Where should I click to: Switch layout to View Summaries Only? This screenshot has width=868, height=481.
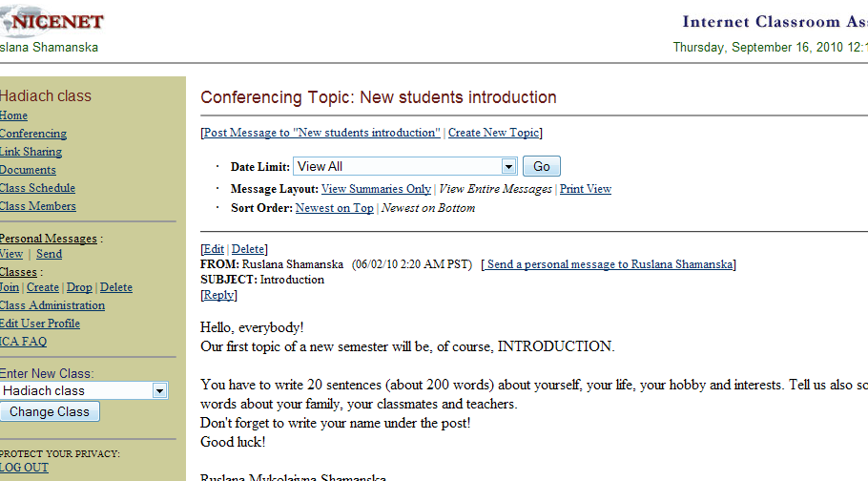click(377, 189)
